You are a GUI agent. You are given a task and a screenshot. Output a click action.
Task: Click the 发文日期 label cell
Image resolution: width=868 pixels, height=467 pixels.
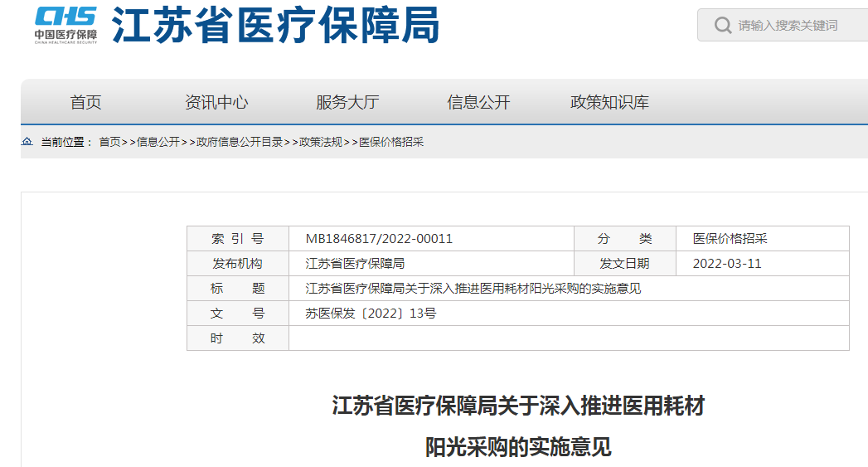click(x=624, y=264)
